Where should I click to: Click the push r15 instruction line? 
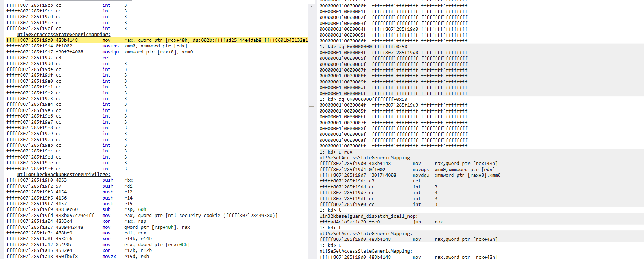tap(117, 204)
